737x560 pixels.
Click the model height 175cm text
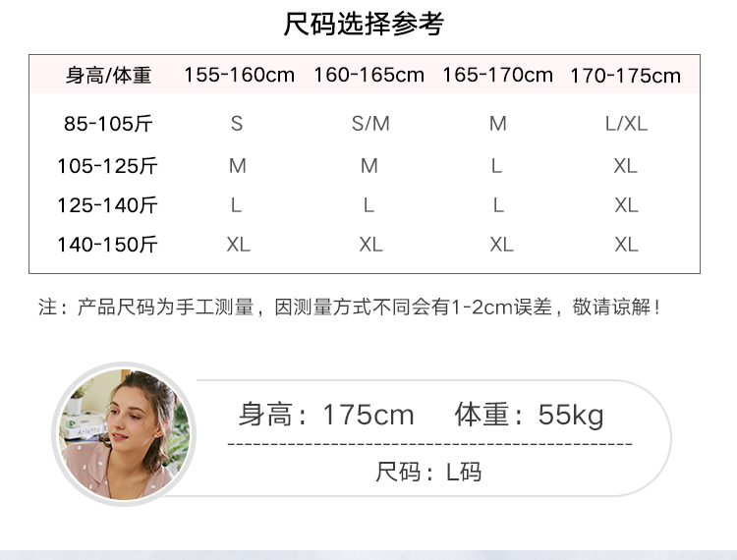(x=326, y=415)
